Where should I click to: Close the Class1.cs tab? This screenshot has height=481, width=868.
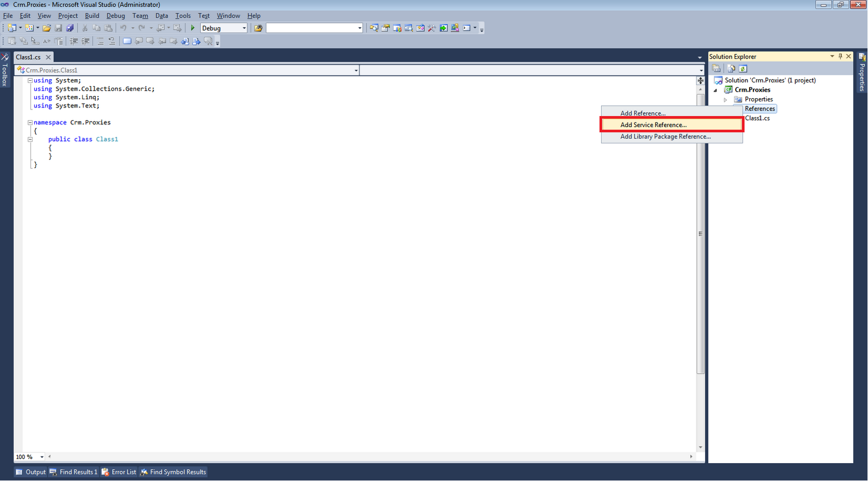[x=48, y=57]
